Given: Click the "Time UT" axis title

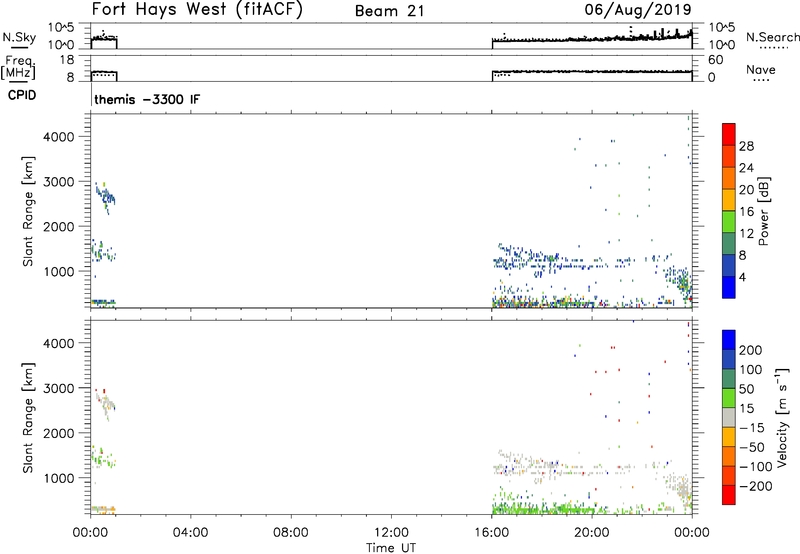Looking at the screenshot, I should [391, 548].
